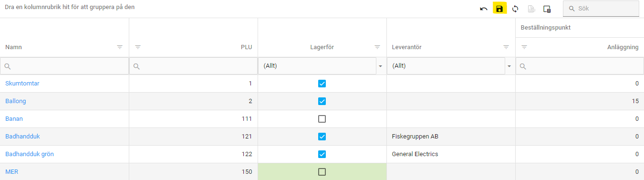
Task: Uncheck Lagerför checkbox for Badhandduk grön
Action: (x=322, y=154)
